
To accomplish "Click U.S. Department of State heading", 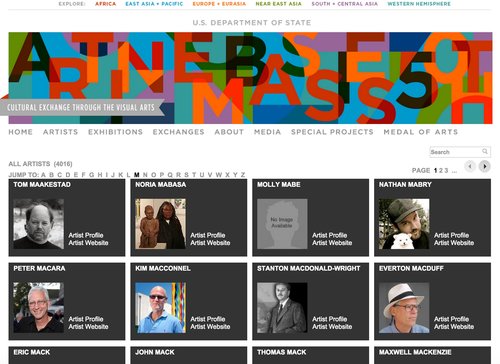I will point(252,23).
